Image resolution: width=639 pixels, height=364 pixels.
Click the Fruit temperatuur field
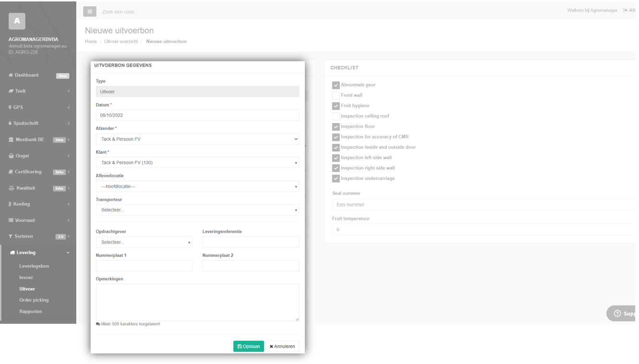[484, 229]
